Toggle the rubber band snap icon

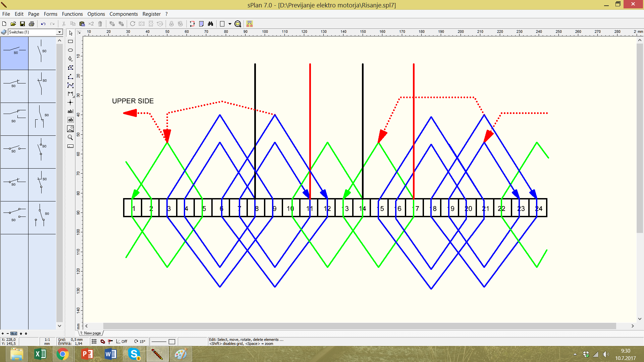pyautogui.click(x=103, y=342)
